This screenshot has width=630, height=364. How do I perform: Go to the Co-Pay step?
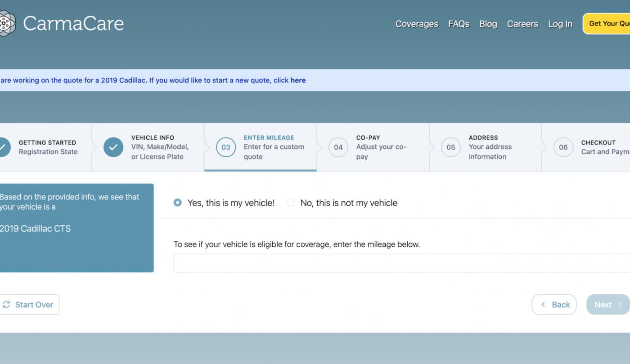pos(373,147)
